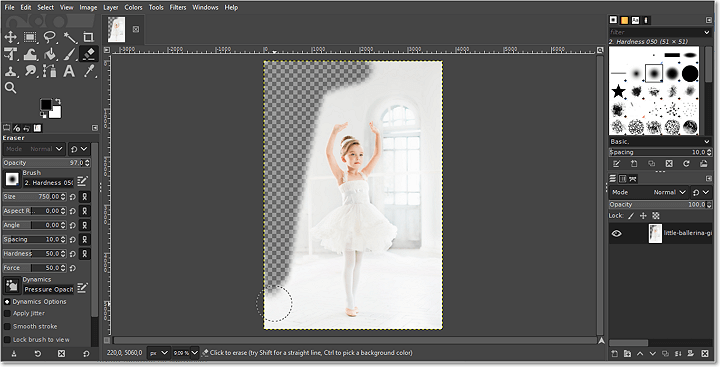The width and height of the screenshot is (720, 367).
Task: Open the layer Mode Normal dropdown
Action: (649, 192)
